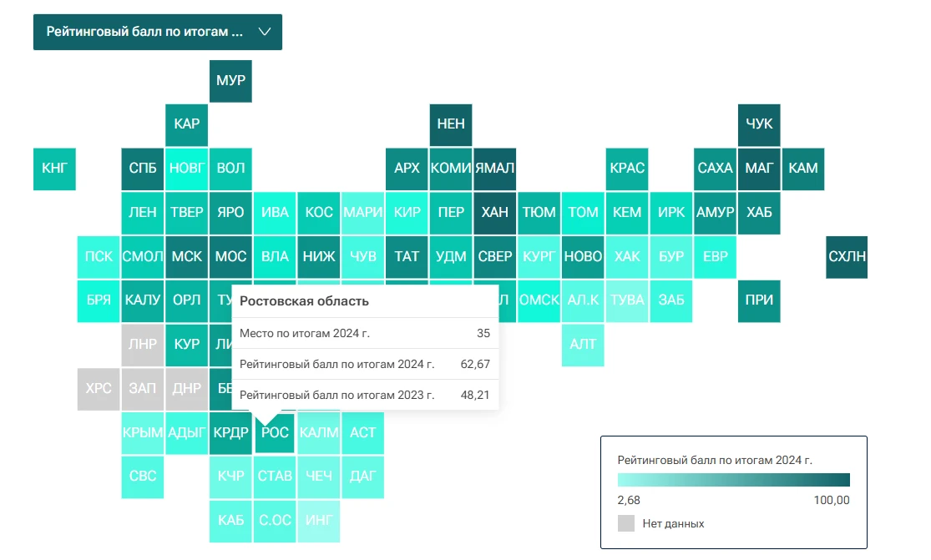Screen dimensions: 931x560
Task: Select the КРАС Krasnoyarsk tile
Action: 627,169
